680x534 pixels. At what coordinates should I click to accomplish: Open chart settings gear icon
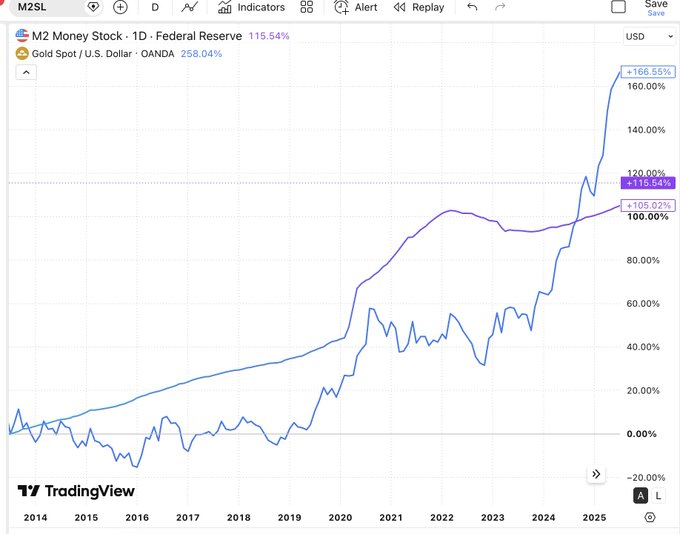650,517
